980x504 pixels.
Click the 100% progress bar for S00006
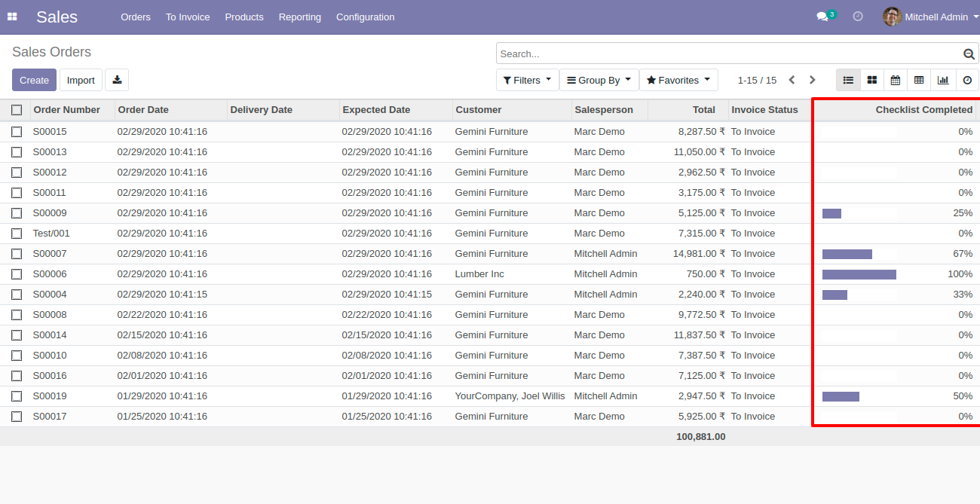click(859, 274)
